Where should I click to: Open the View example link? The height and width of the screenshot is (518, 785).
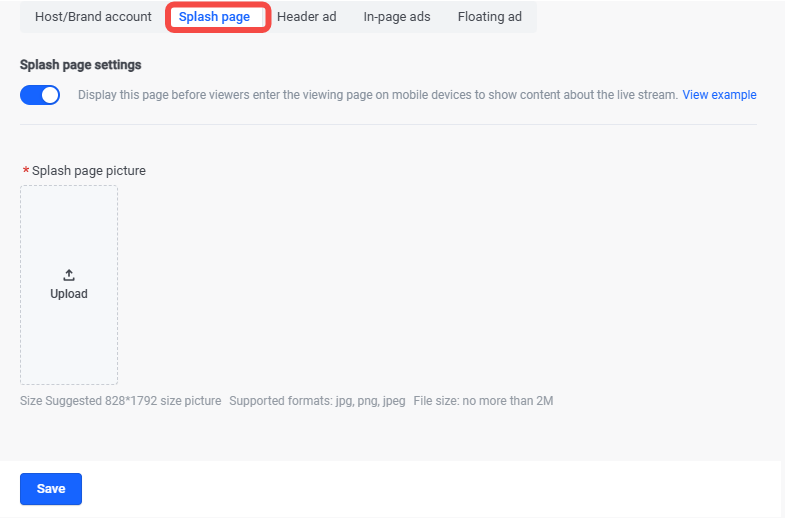[x=719, y=95]
